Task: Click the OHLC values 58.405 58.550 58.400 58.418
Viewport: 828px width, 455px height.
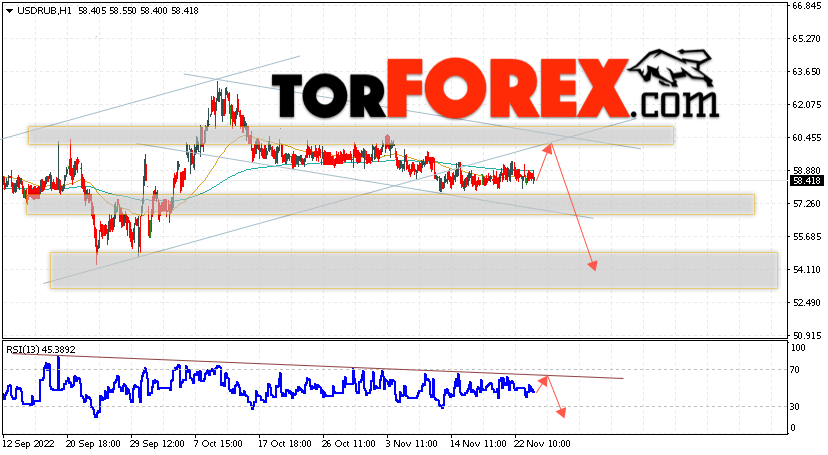Action: (138, 11)
